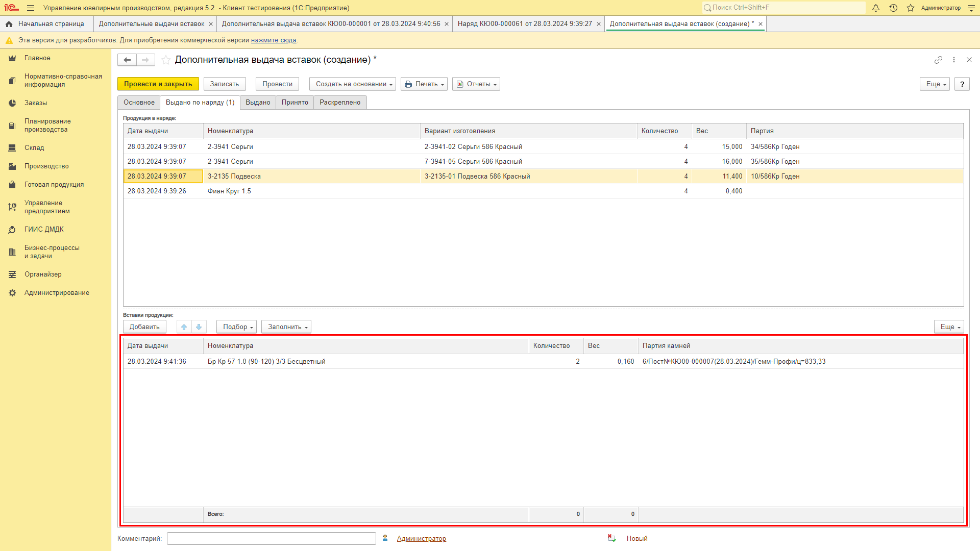This screenshot has height=551, width=980.
Task: Open Склад section in sidebar
Action: (34, 148)
